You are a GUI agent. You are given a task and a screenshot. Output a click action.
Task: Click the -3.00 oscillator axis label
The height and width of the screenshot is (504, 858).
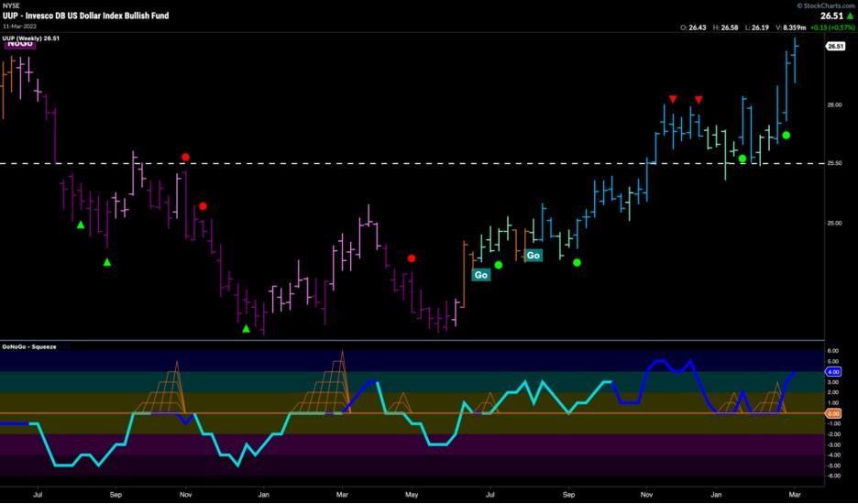click(834, 445)
